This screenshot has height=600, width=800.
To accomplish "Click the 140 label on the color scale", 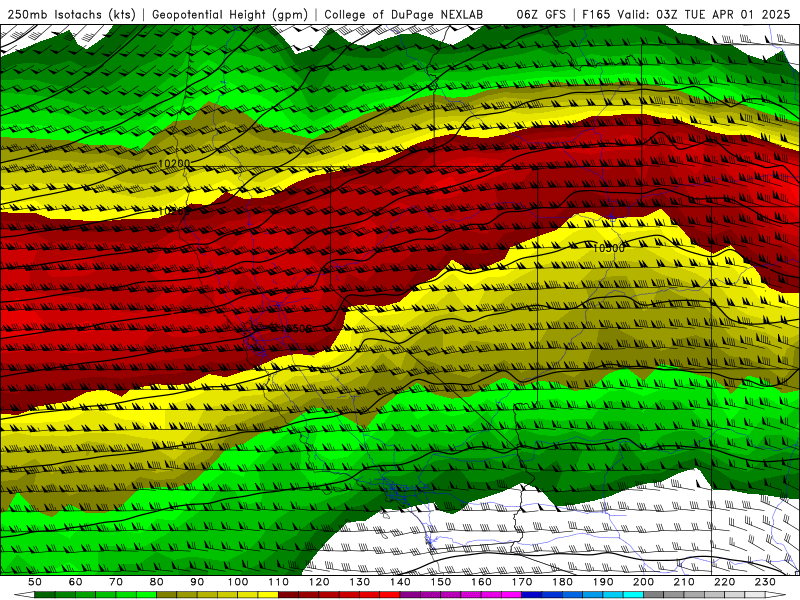I will tap(400, 582).
